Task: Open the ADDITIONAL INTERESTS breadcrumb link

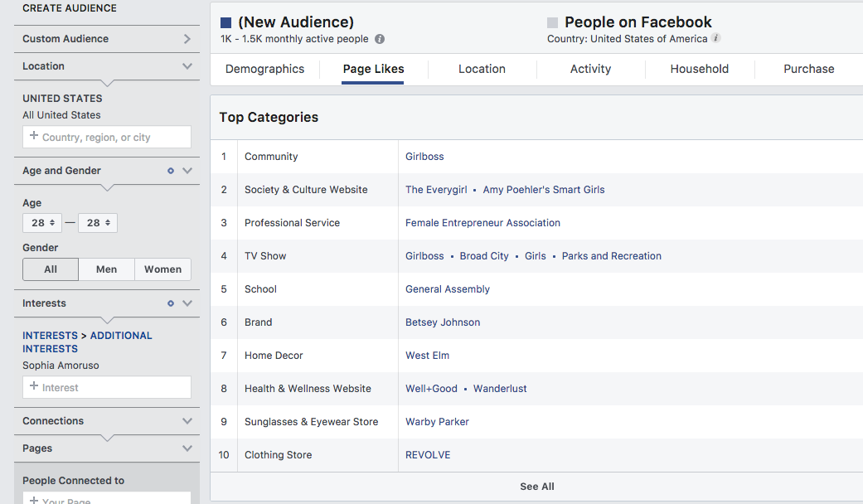Action: tap(87, 342)
